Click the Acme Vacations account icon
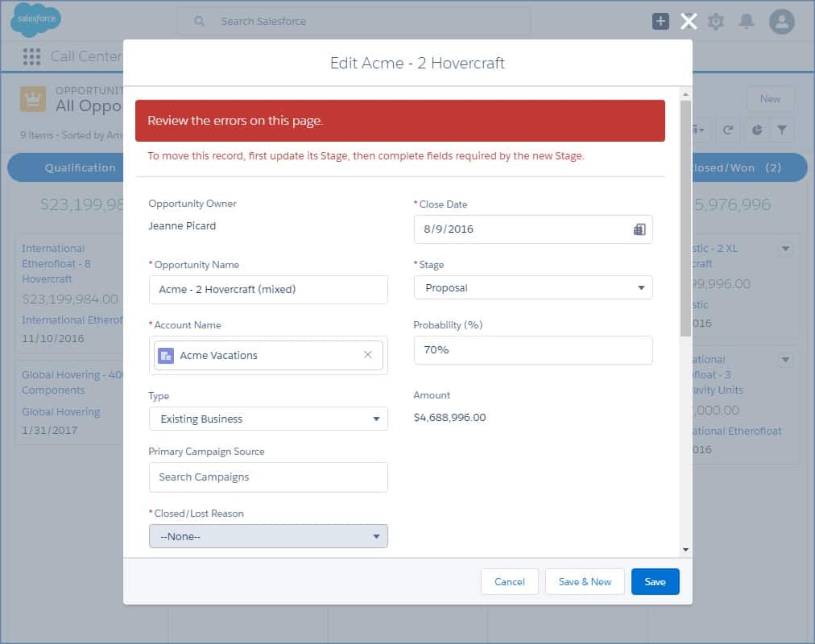815x644 pixels. (166, 355)
